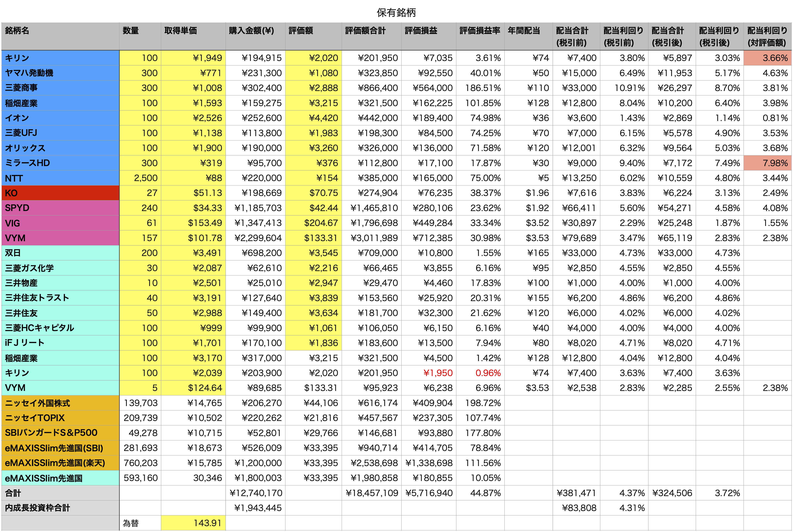Click the 評価額合計 column header
The image size is (793, 532).
pos(371,37)
